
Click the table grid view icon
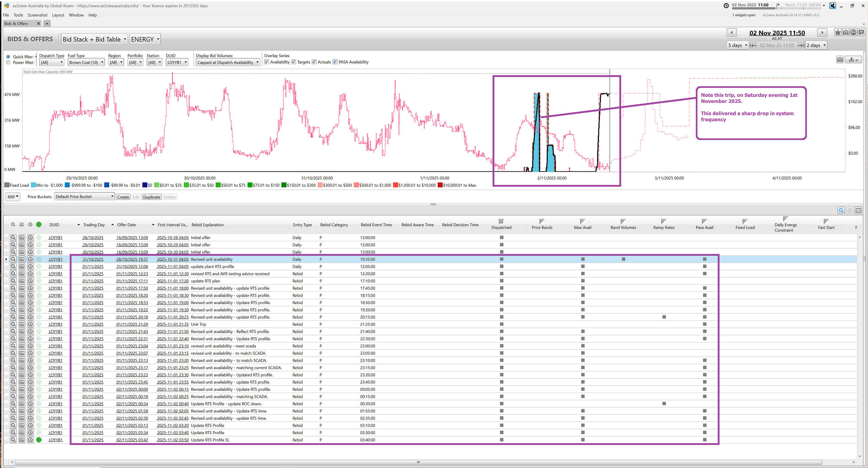[858, 210]
